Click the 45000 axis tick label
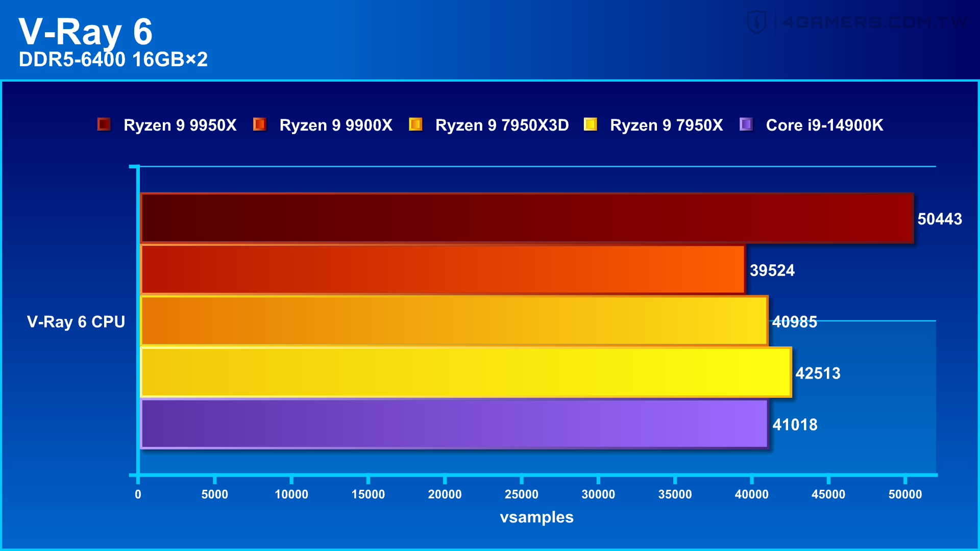980x551 pixels. 828,494
